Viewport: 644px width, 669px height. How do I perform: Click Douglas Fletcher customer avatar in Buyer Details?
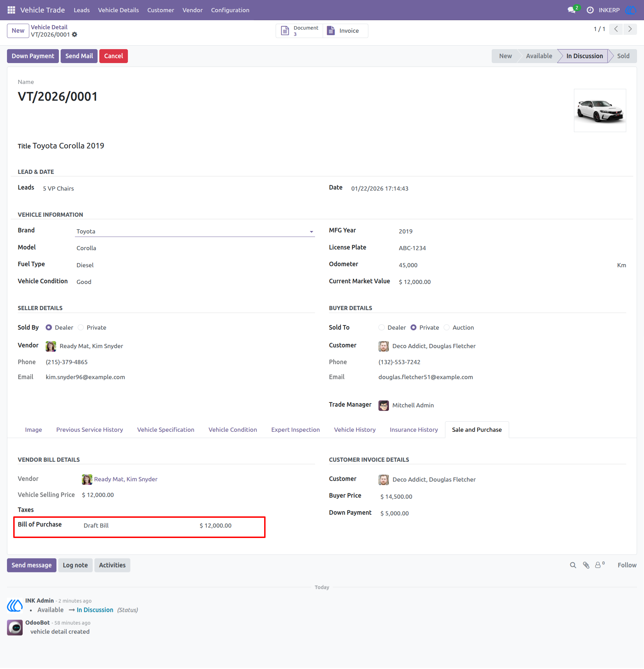pos(384,346)
